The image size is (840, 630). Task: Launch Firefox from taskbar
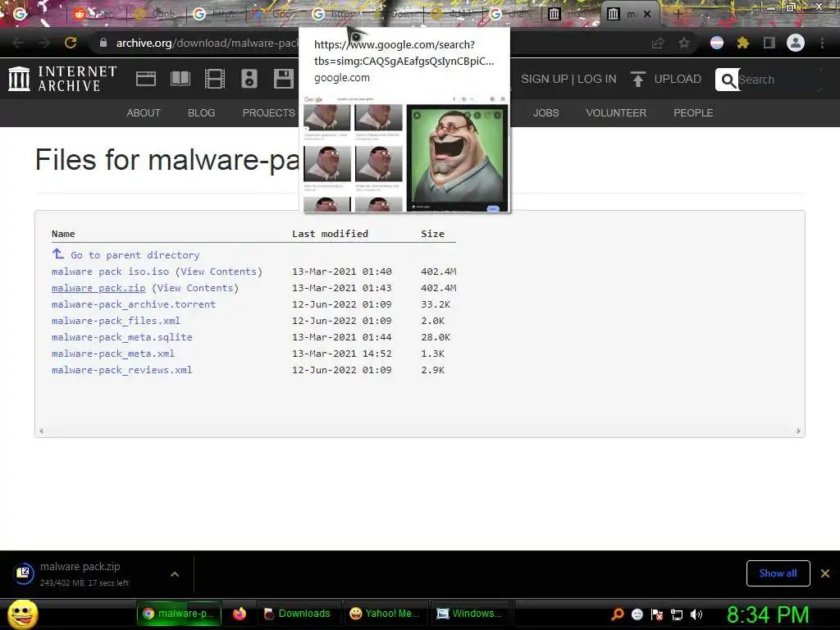(x=240, y=614)
